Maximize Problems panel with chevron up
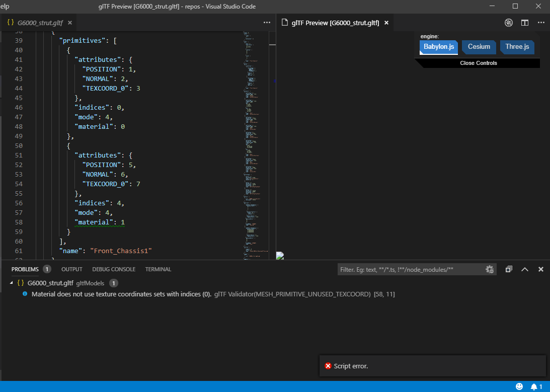 point(525,269)
